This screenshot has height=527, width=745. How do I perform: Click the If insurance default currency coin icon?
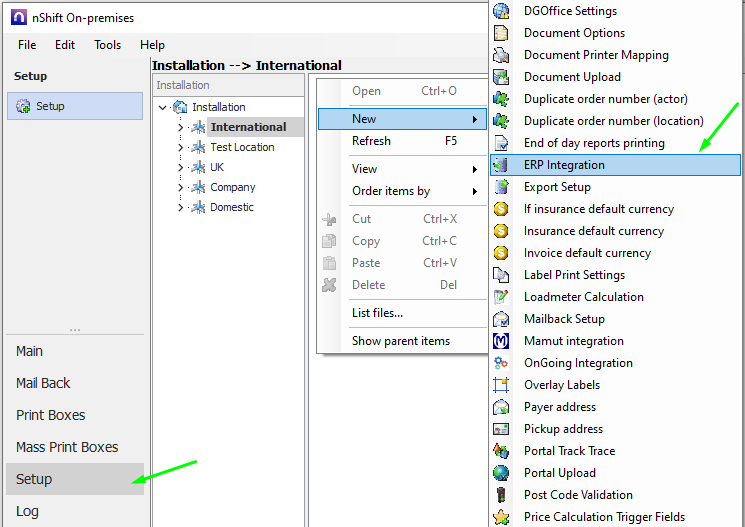[x=501, y=209]
